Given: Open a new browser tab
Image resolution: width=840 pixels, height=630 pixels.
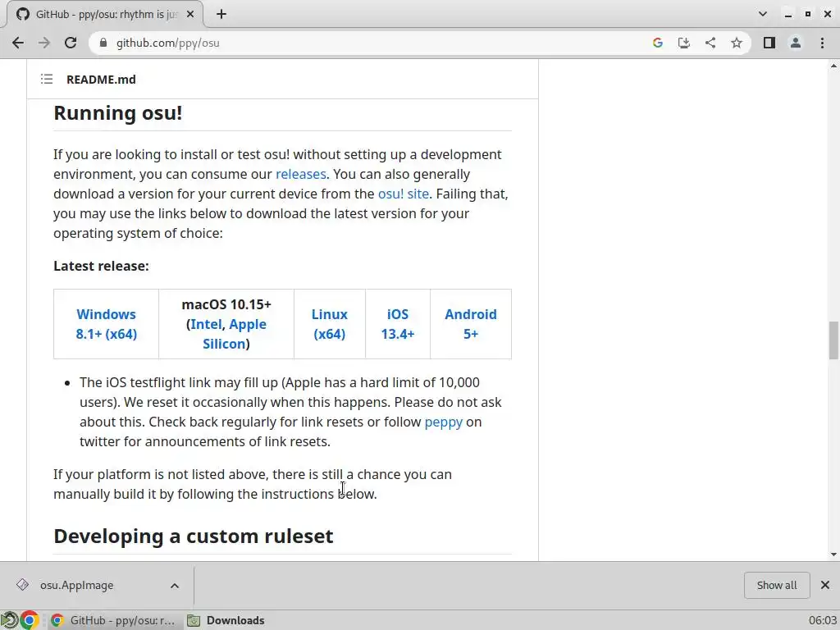Looking at the screenshot, I should (221, 15).
